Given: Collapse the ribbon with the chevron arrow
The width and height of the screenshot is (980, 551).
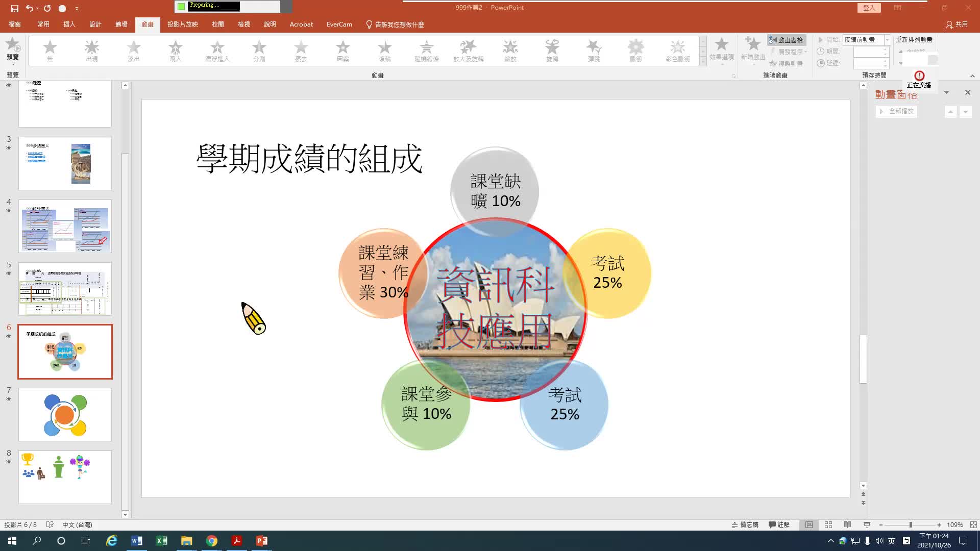Looking at the screenshot, I should coord(972,76).
